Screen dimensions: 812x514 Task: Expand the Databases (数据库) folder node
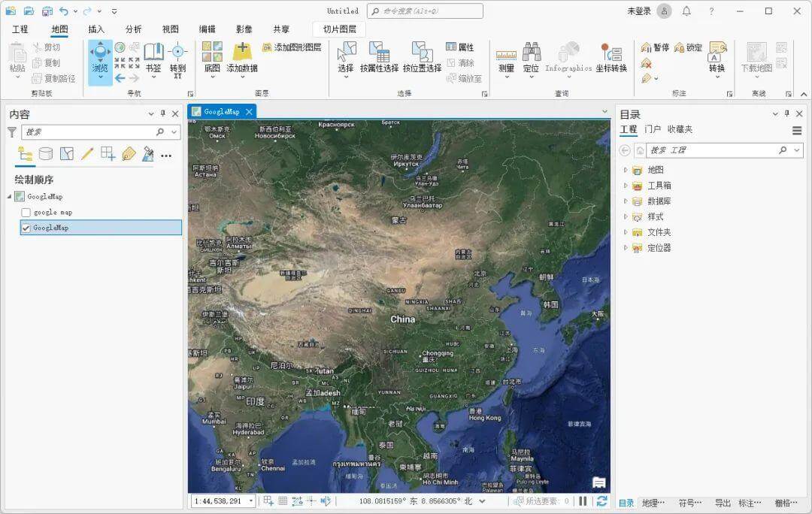point(626,201)
